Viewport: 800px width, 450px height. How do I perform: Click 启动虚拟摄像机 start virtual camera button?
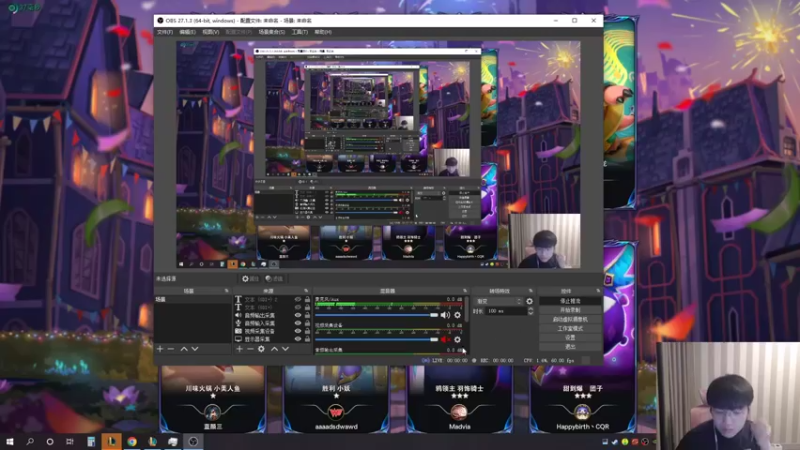click(570, 319)
